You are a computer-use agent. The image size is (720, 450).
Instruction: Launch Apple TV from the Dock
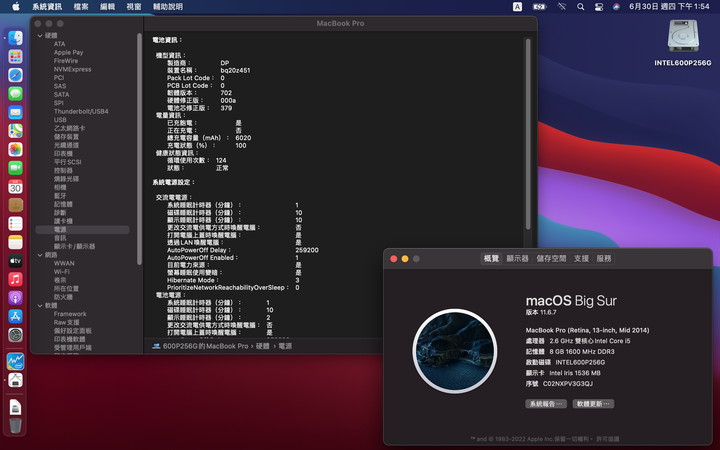point(15,261)
